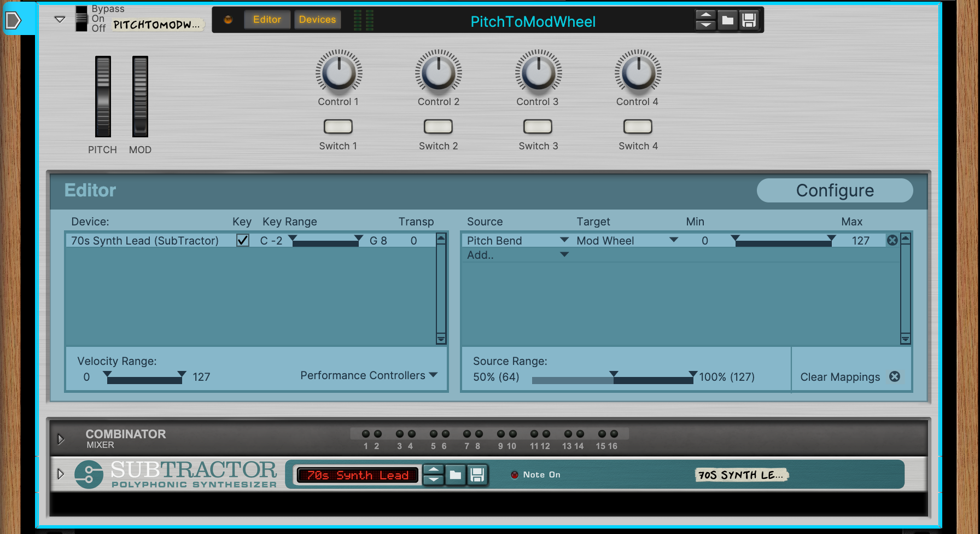Click the 70S SYNTH LE... tape label
This screenshot has height=534, width=980.
pyautogui.click(x=741, y=475)
